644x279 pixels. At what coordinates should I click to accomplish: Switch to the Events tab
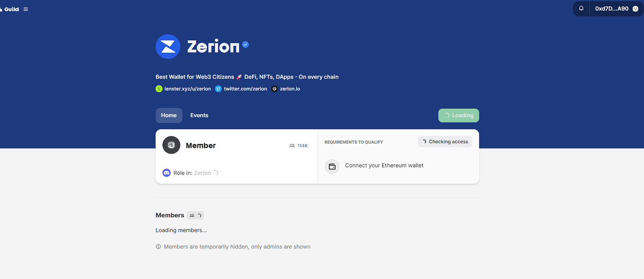pos(199,116)
